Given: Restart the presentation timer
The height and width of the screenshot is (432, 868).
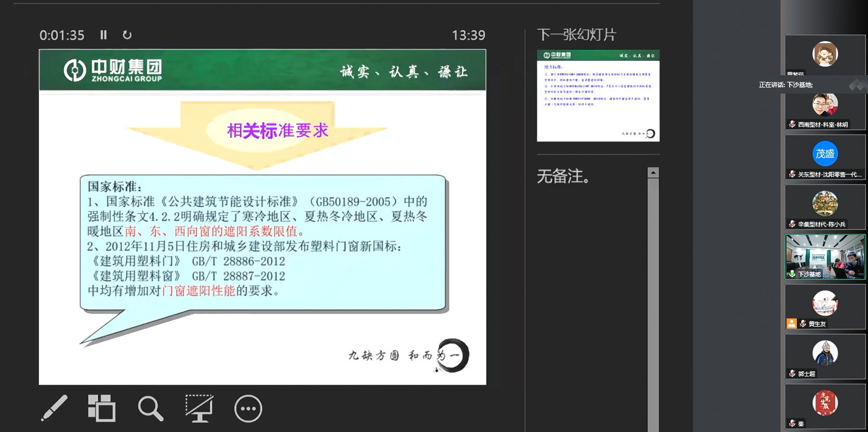Looking at the screenshot, I should 127,35.
